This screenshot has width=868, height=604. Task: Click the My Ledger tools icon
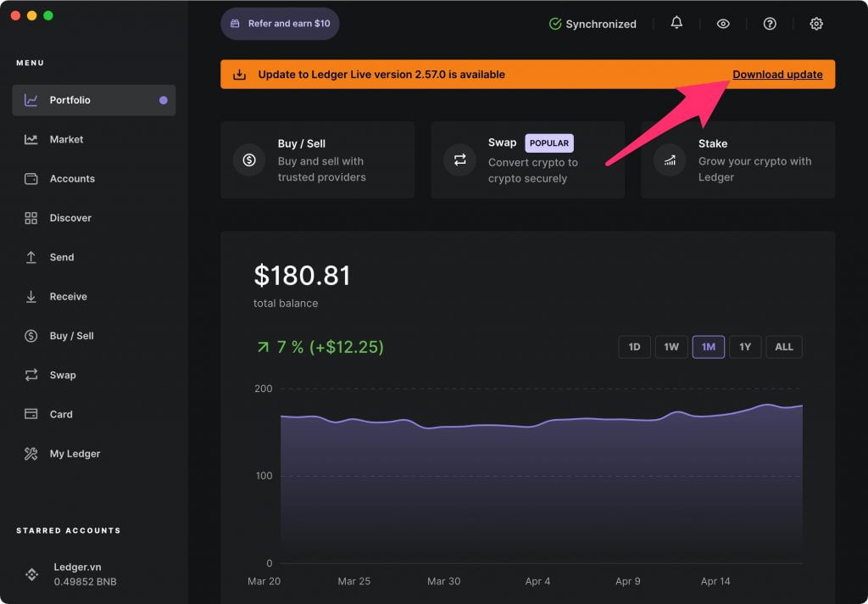31,453
